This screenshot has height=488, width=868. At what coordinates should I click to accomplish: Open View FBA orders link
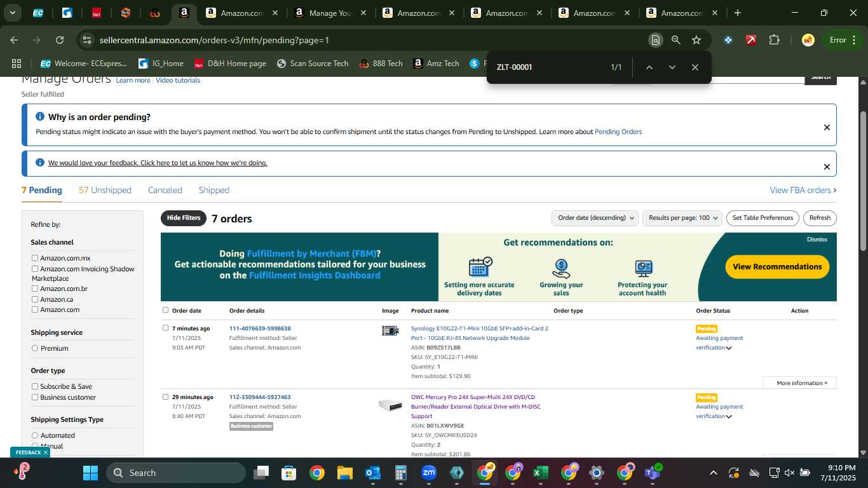click(x=803, y=191)
